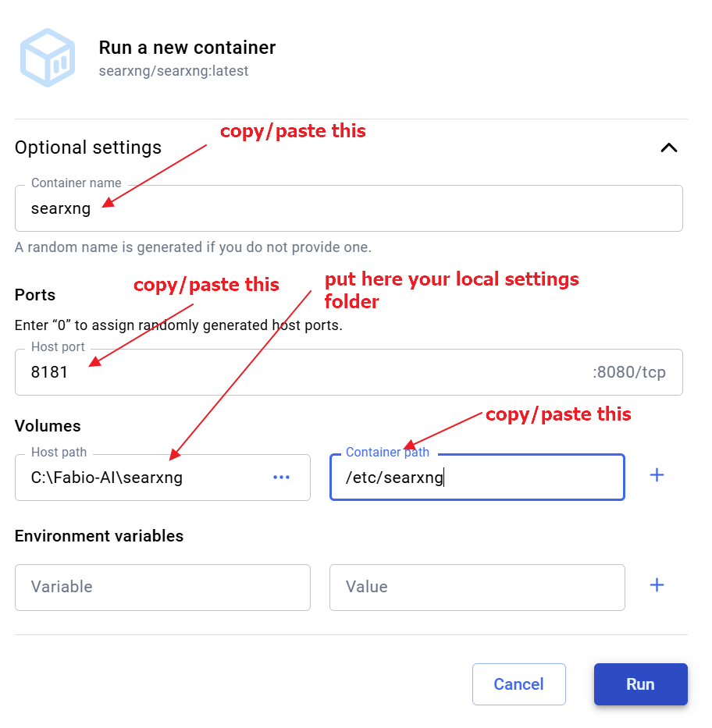Click the Volumes section heading
The width and height of the screenshot is (712, 728).
48,426
